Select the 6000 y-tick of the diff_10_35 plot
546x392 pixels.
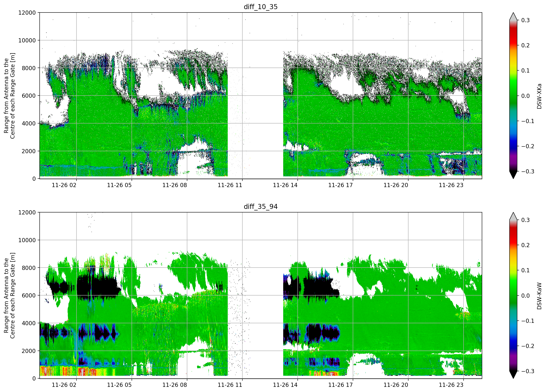tap(29, 96)
